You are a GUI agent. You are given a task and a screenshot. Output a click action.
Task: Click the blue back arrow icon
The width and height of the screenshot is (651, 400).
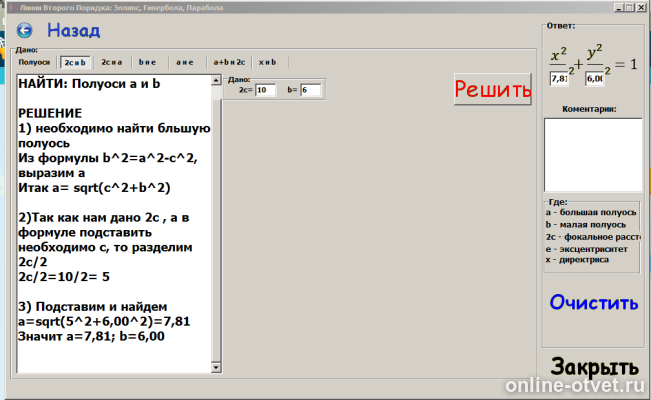24,30
